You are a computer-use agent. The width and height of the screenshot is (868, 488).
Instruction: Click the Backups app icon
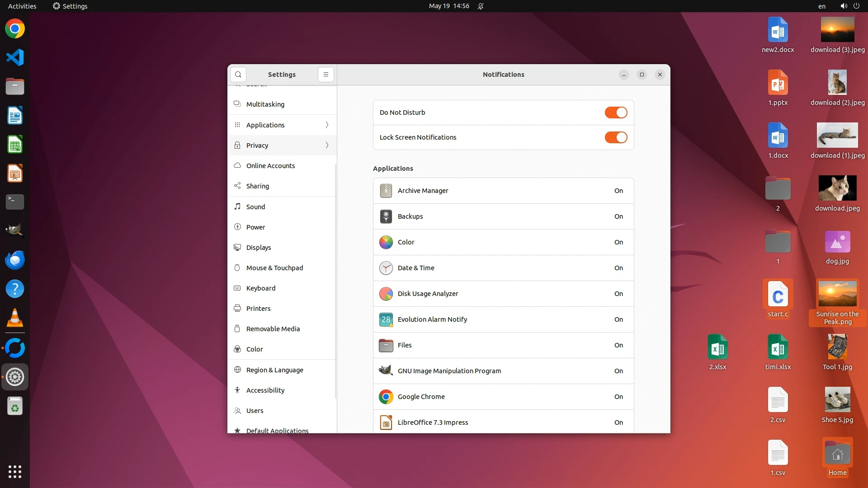tap(386, 216)
